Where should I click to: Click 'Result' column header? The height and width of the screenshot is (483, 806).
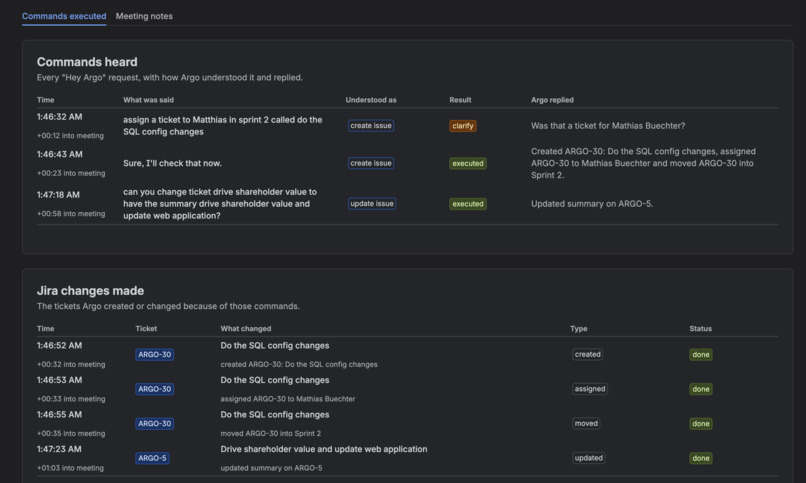[x=460, y=100]
